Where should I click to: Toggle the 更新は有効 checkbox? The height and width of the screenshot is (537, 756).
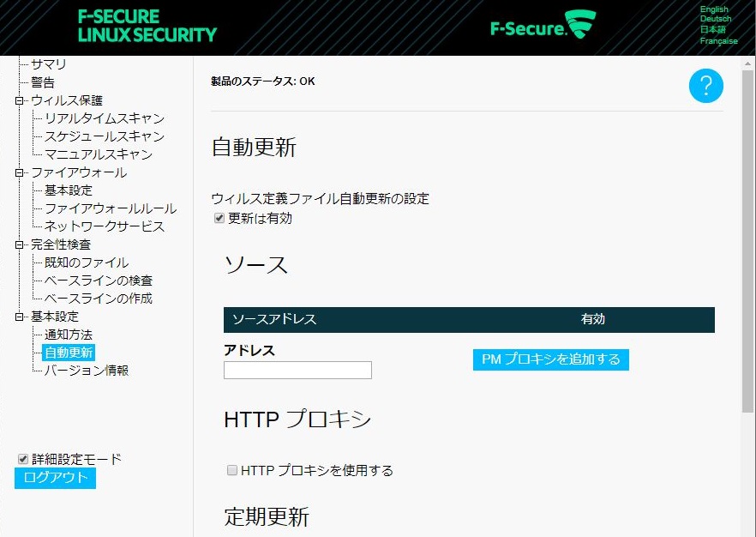219,218
